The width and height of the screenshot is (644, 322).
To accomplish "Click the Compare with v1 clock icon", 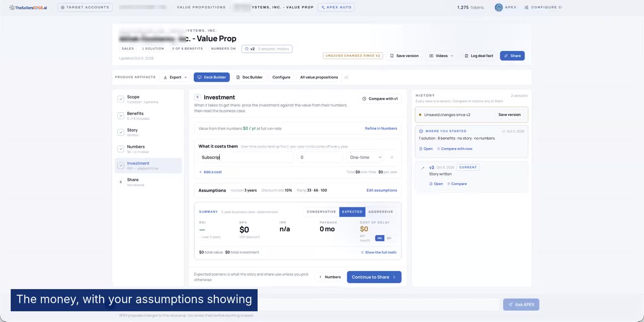I will click(364, 99).
